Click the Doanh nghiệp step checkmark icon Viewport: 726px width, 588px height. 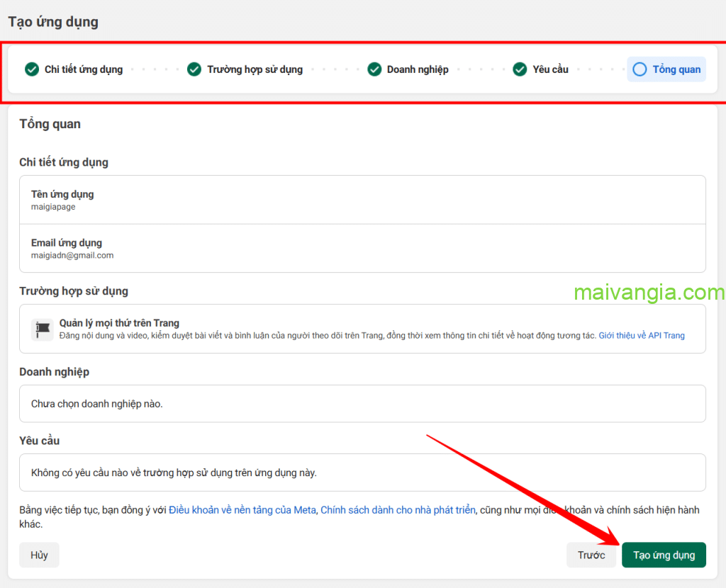click(374, 69)
